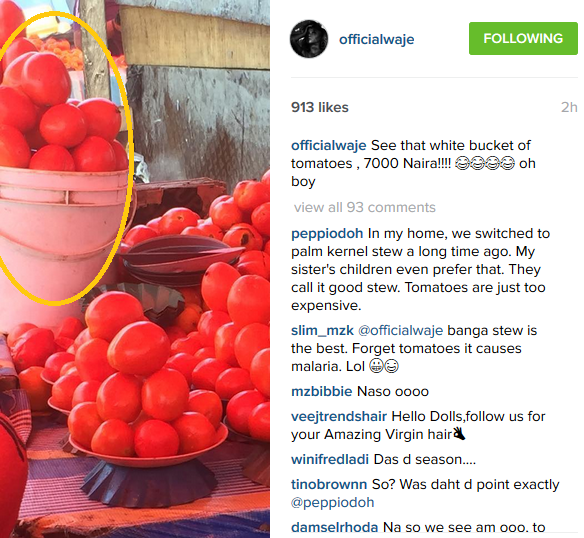Open the peppiodoh commenter profile

(327, 234)
